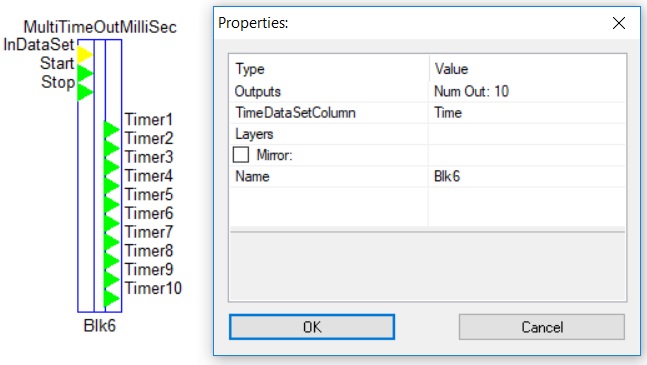Edit the TimeDataSetColumn value Time
This screenshot has width=647, height=365.
[x=527, y=113]
